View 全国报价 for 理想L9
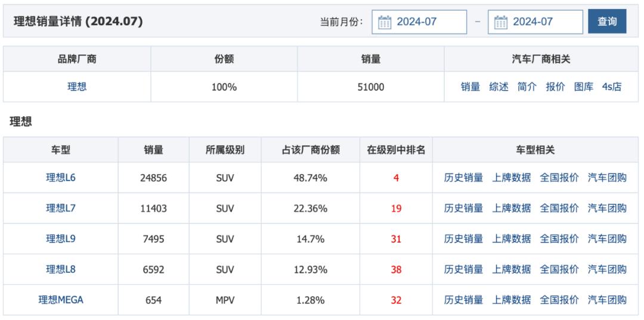The height and width of the screenshot is (320, 644). tap(559, 239)
